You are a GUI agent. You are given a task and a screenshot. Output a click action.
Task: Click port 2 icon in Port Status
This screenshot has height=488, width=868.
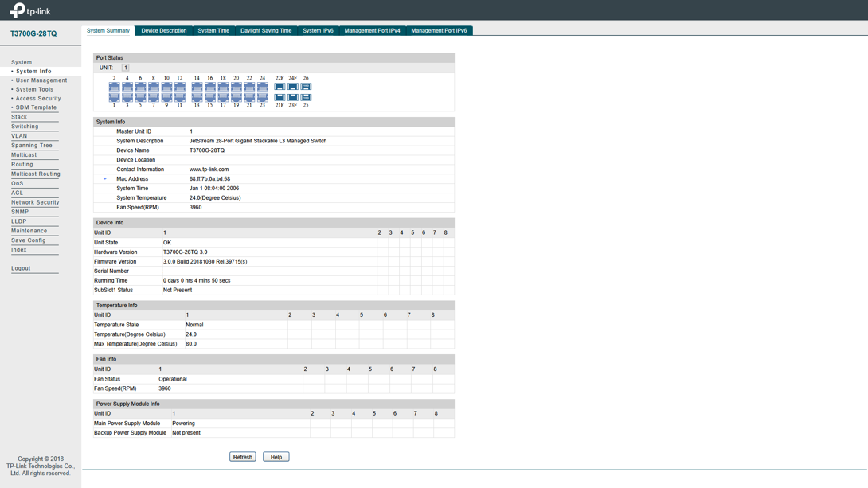(114, 87)
